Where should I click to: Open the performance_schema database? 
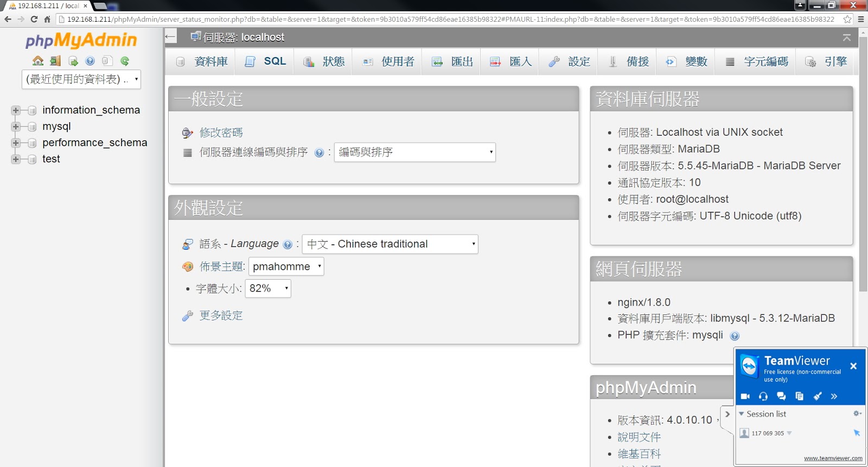(95, 143)
